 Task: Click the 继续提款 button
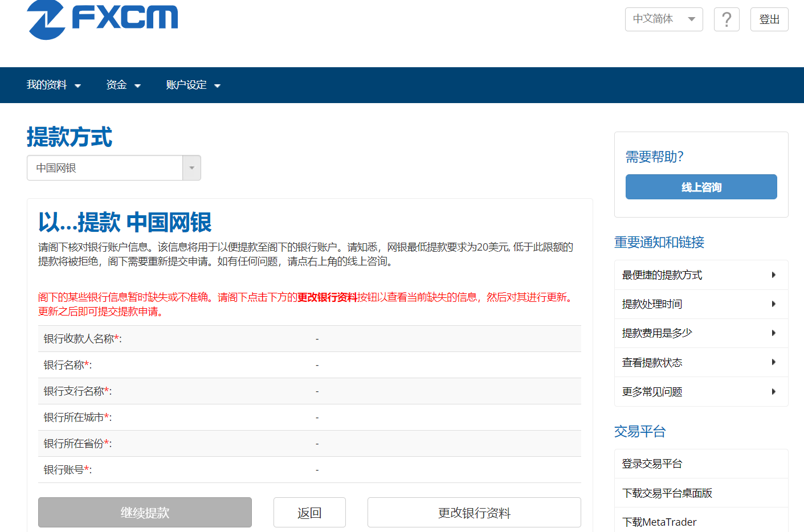click(145, 513)
